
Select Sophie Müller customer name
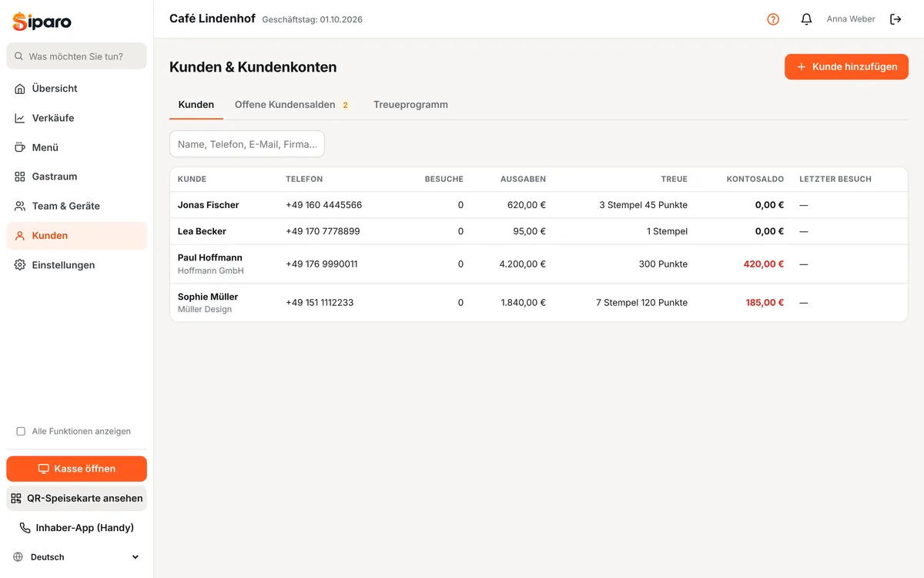208,297
